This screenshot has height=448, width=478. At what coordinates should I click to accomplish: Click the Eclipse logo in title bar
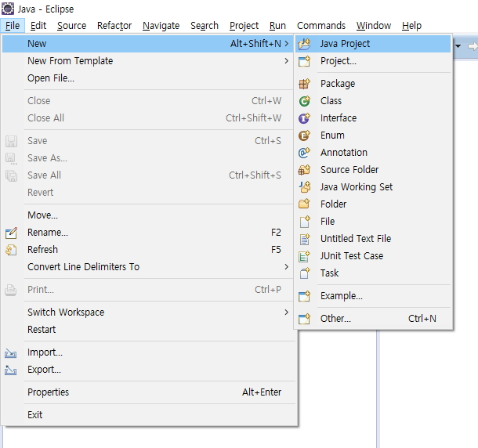[x=8, y=9]
